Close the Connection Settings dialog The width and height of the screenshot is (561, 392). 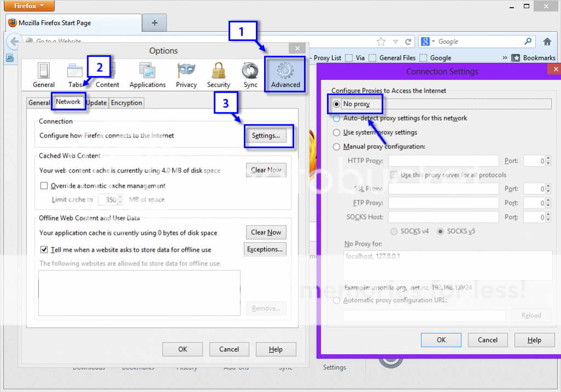pyautogui.click(x=556, y=69)
